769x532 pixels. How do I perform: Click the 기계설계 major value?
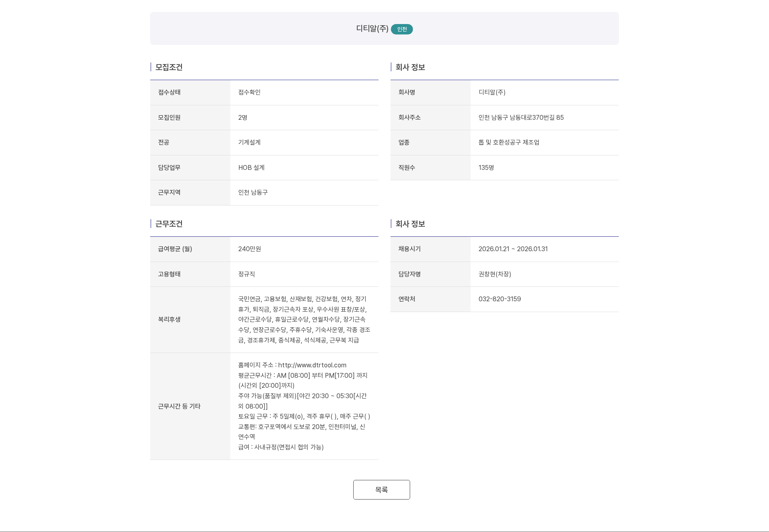tap(250, 142)
